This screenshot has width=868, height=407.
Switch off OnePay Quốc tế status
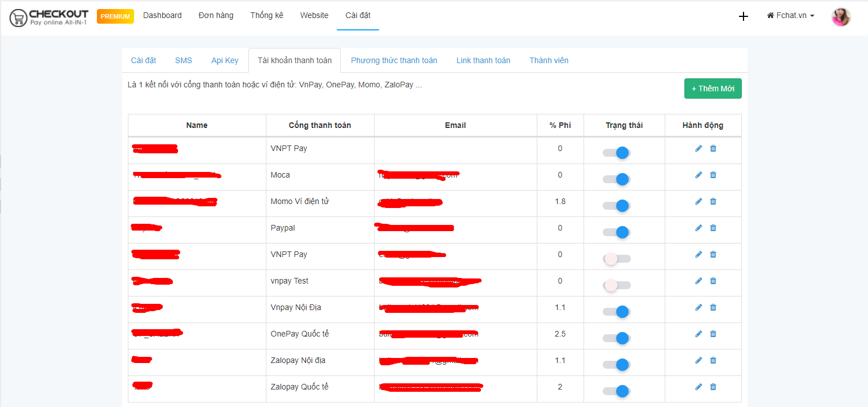coord(617,338)
